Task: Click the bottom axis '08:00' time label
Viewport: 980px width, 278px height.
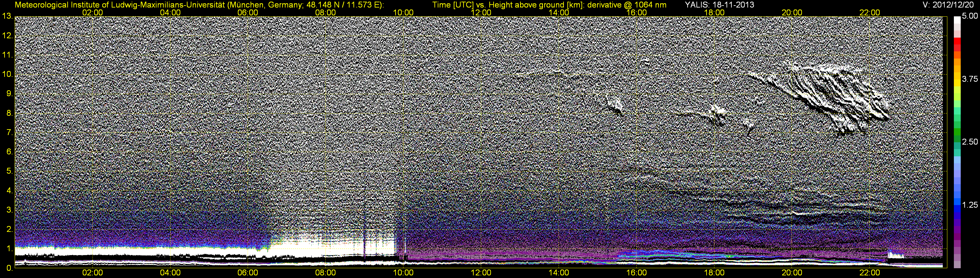Action: pos(326,273)
